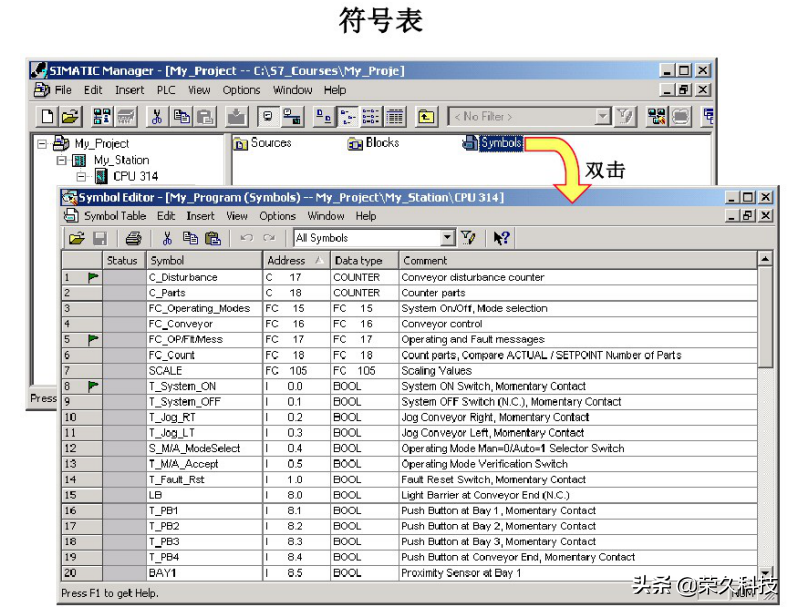Viewport: 796px width, 613px height.
Task: Click the FC_Operating_Modes symbol cell
Action: click(204, 309)
